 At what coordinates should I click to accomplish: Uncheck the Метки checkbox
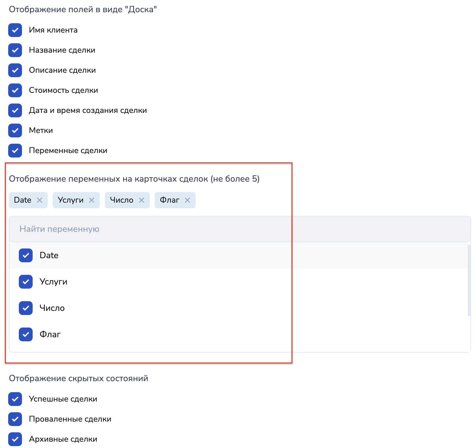[15, 131]
